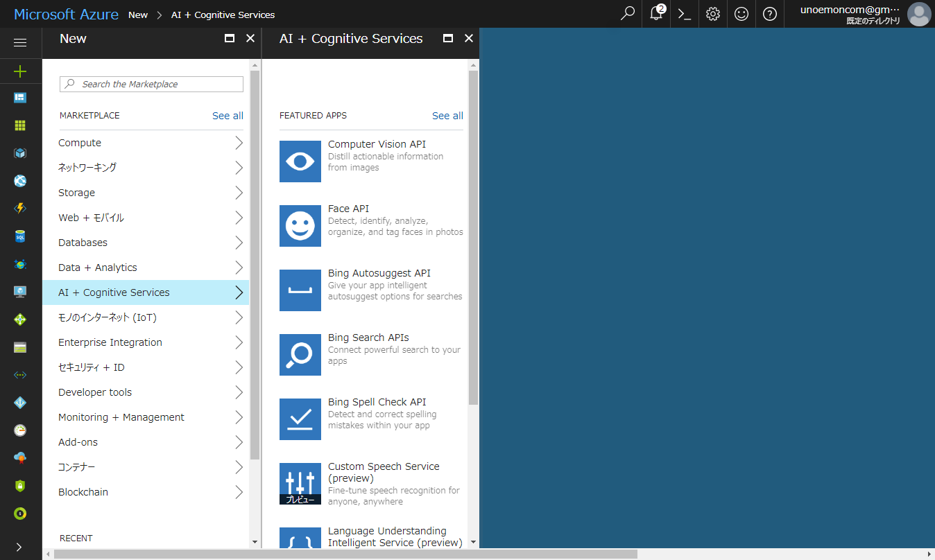
Task: Click See all next to FEATURED APPS
Action: [x=447, y=116]
